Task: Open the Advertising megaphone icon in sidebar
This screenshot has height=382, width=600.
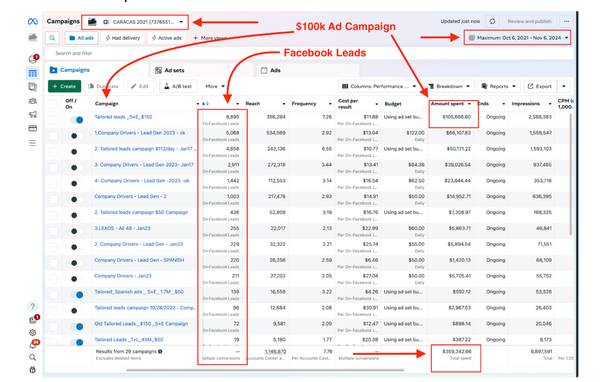Action: click(x=33, y=114)
